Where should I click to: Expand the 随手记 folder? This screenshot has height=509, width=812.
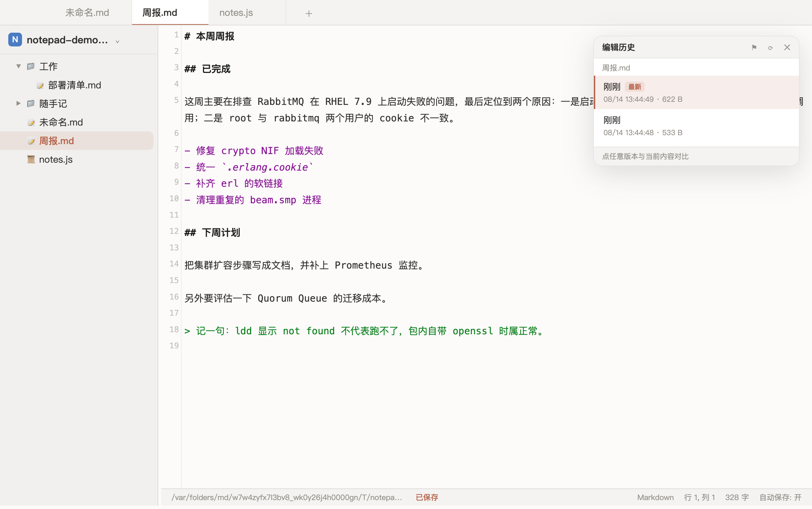[x=19, y=103]
